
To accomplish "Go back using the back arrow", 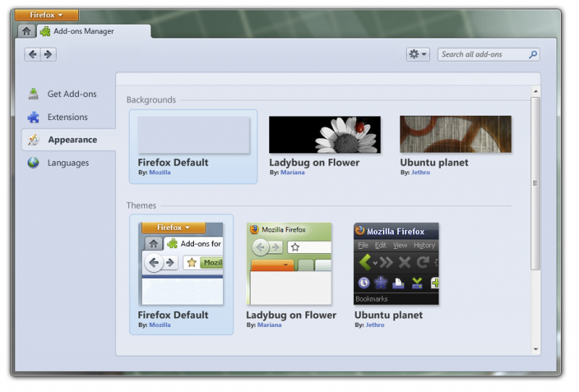I will pyautogui.click(x=33, y=55).
